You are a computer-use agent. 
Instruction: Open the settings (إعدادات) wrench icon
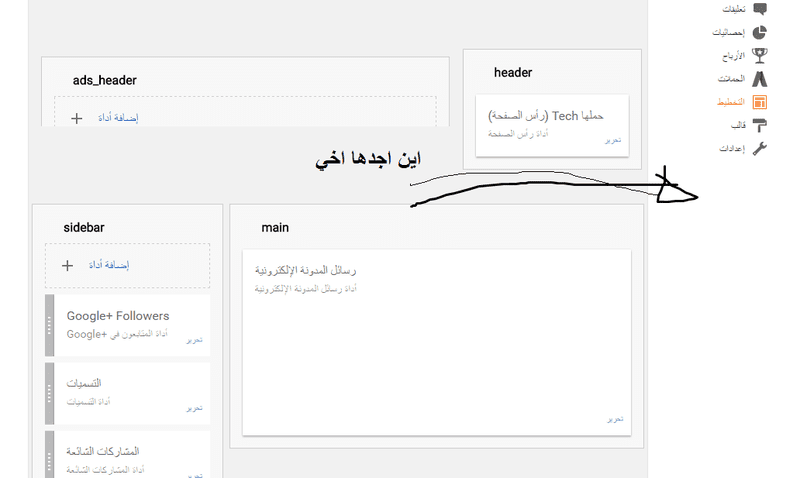tap(760, 148)
